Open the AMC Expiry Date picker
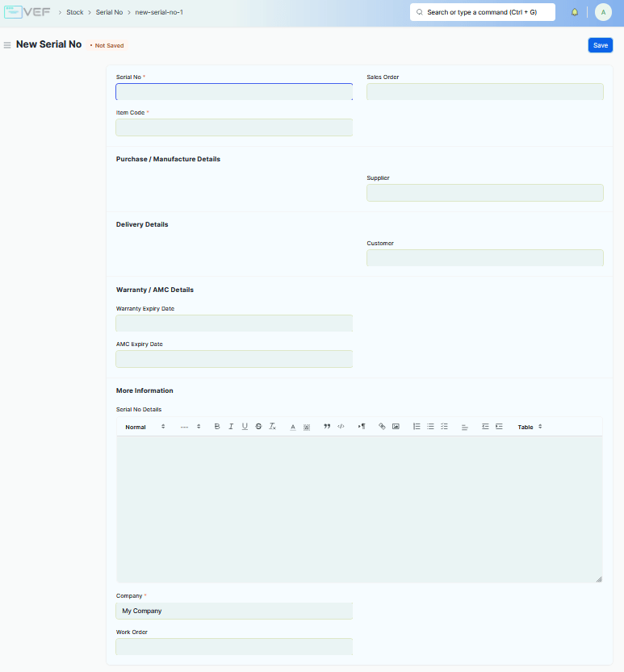 (x=234, y=359)
